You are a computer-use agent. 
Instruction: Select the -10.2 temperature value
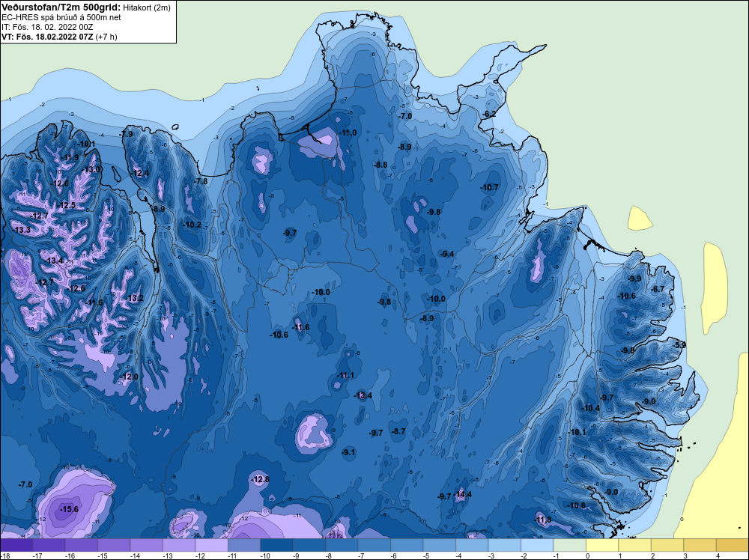(192, 225)
